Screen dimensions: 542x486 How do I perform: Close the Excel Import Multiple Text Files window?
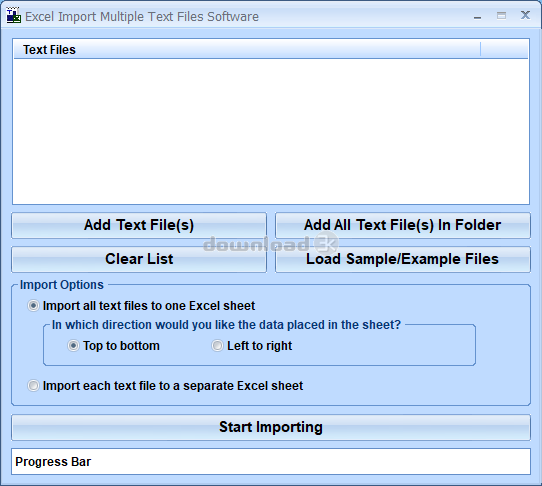pos(525,15)
